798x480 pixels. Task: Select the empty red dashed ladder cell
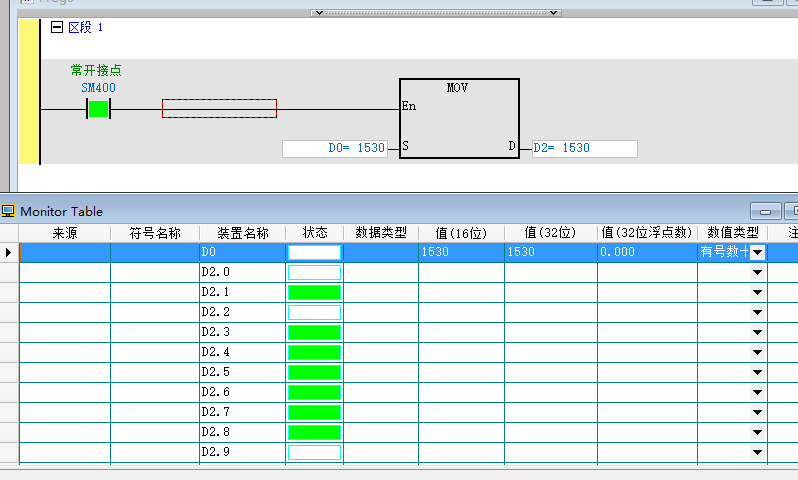(219, 108)
